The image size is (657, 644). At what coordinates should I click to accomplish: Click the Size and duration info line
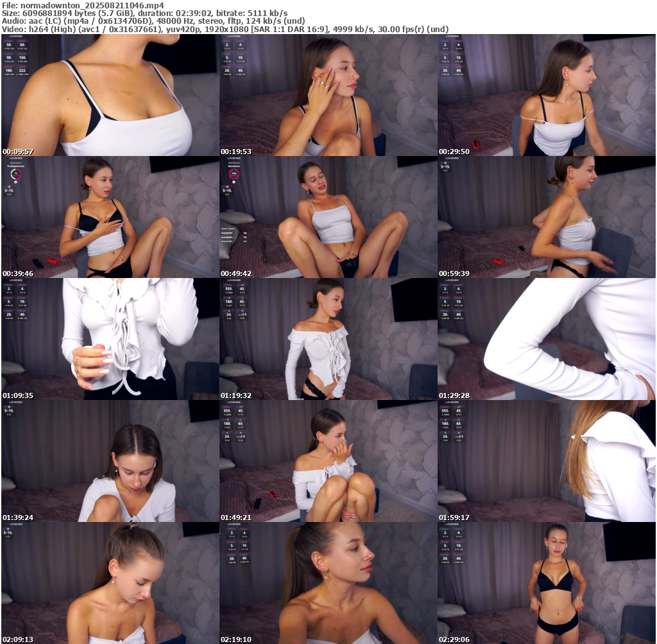point(144,13)
